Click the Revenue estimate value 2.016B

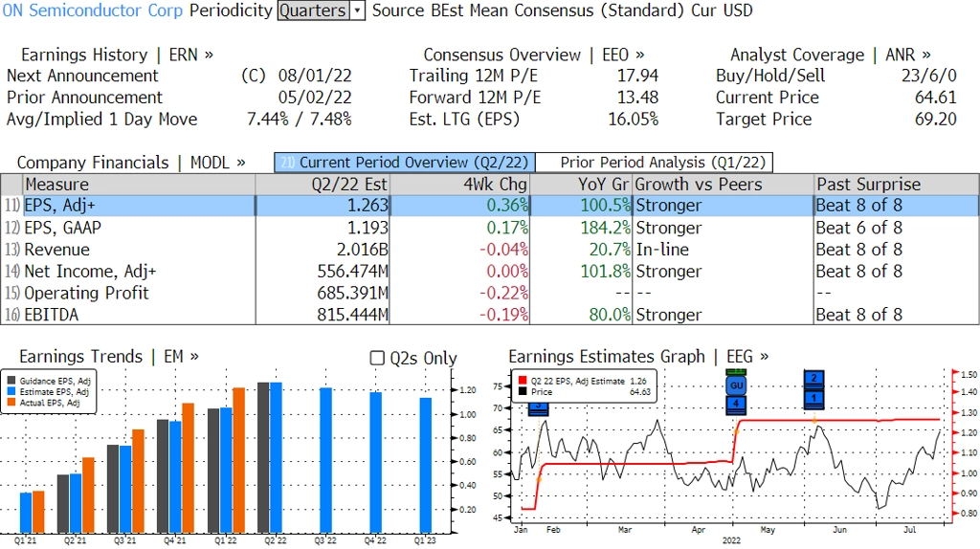click(362, 250)
